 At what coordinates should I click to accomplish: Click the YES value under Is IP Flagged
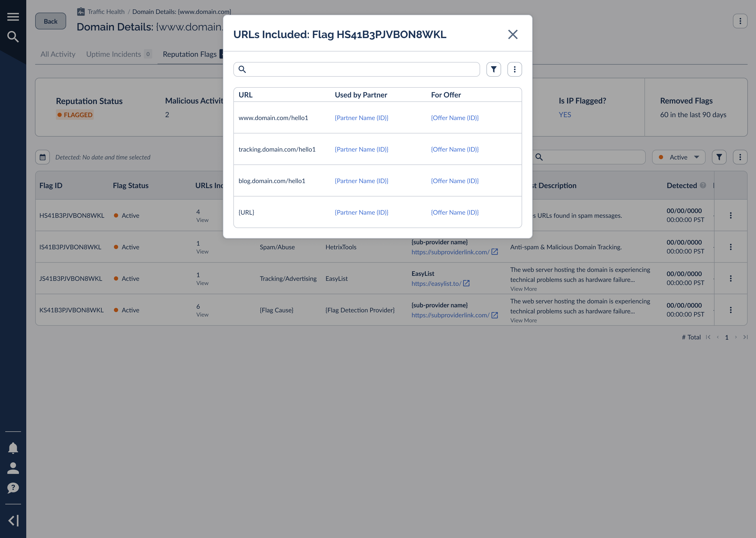565,115
